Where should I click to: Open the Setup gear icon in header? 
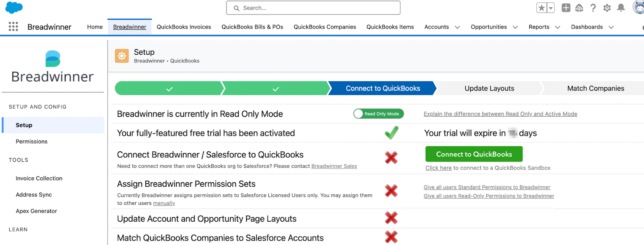(607, 8)
